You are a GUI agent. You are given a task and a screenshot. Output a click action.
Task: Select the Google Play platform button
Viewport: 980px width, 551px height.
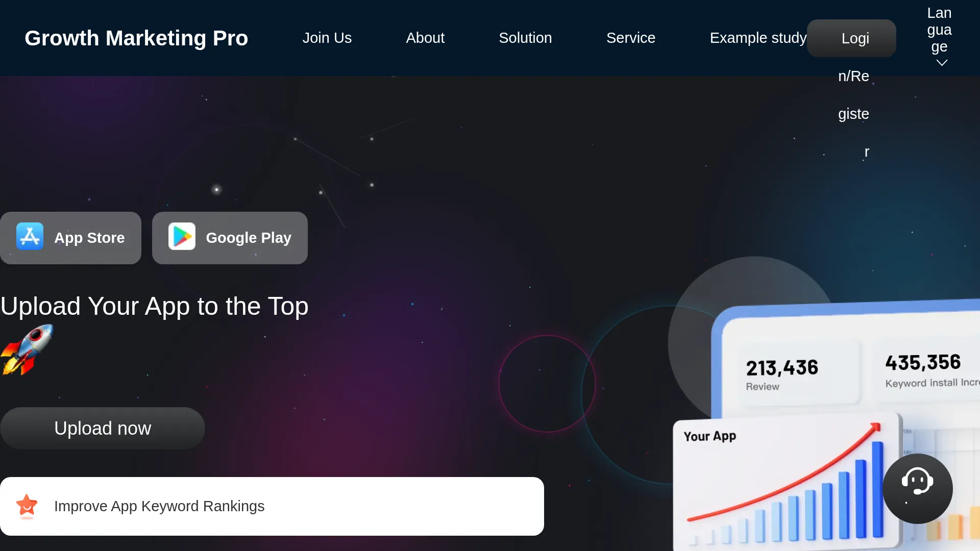[230, 238]
